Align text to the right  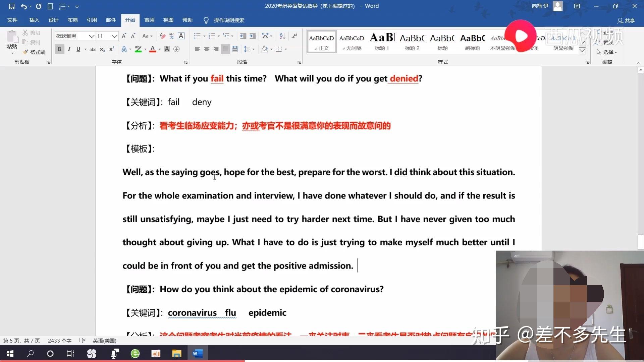click(x=216, y=49)
